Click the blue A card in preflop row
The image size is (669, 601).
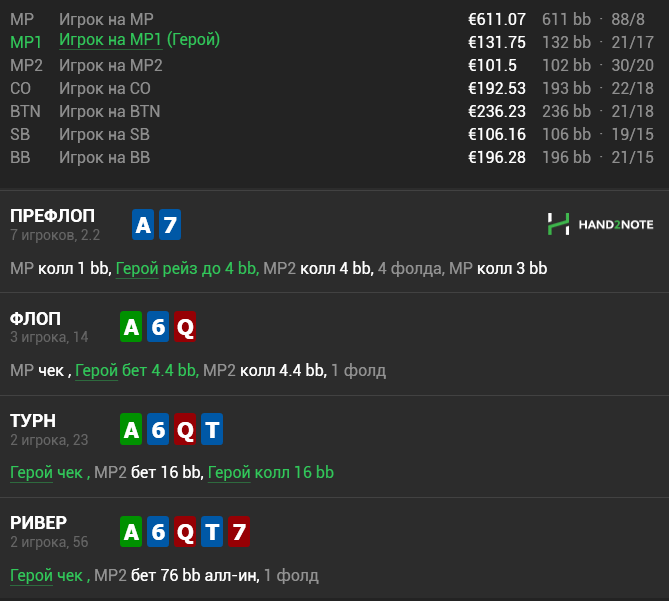coord(144,225)
